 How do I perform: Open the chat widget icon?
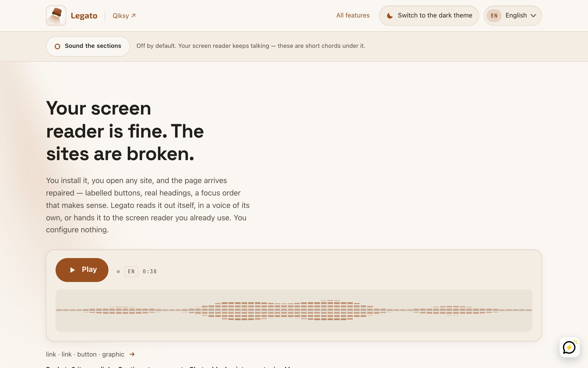point(569,347)
